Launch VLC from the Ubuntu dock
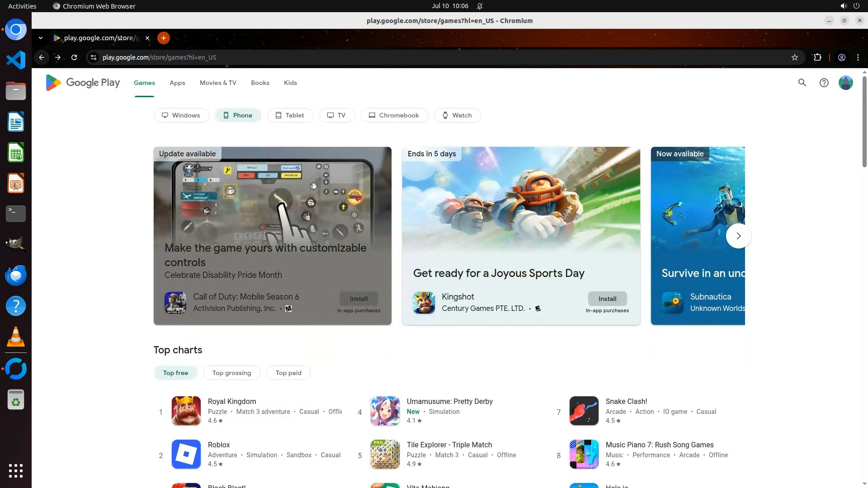 point(16,337)
